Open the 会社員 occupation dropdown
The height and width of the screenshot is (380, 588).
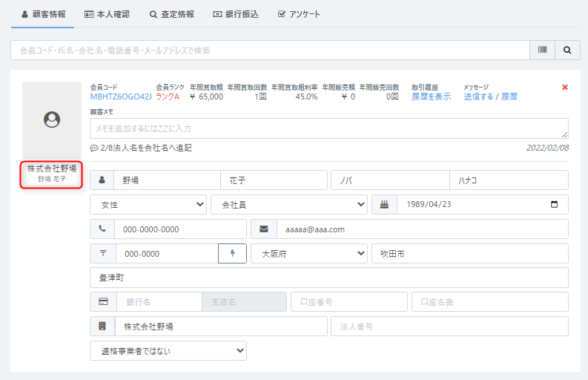pyautogui.click(x=289, y=204)
